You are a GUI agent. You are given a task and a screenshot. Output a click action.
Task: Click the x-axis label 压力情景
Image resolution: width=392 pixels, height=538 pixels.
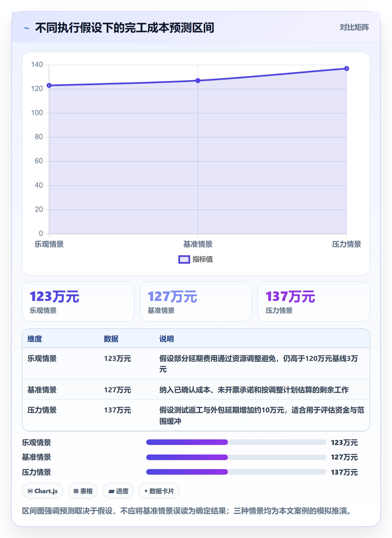[x=347, y=244]
